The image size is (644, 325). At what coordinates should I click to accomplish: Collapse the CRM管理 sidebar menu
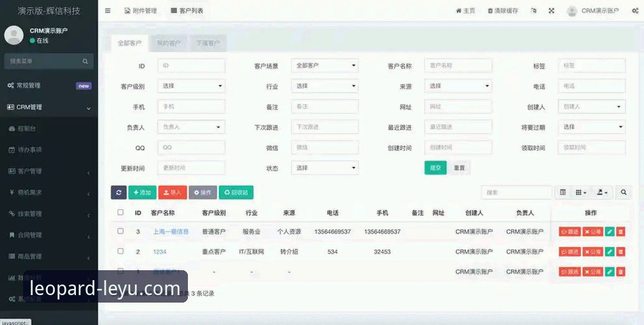[x=49, y=107]
